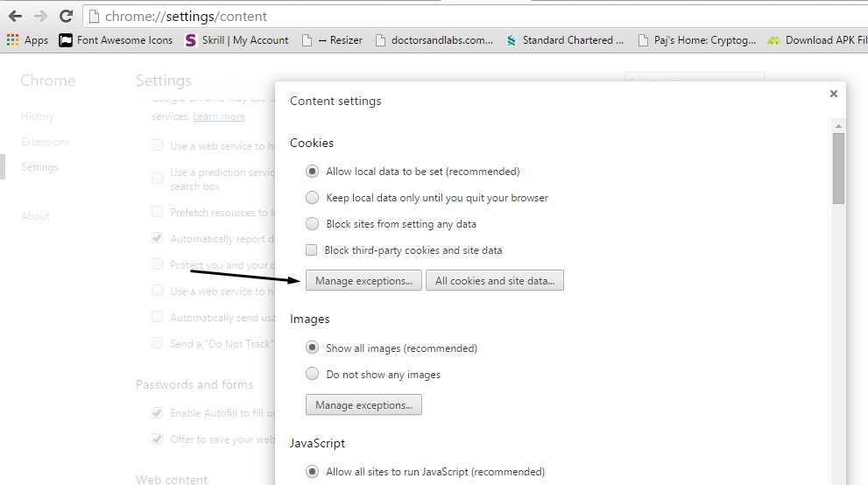Viewport: 868px width, 485px height.
Task: Click Manage exceptions under Cookies
Action: click(363, 280)
